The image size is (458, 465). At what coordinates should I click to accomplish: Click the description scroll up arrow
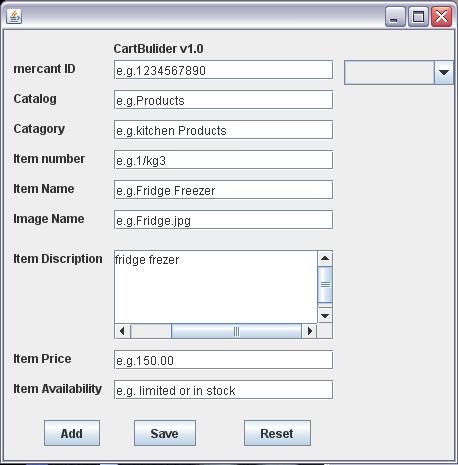(325, 258)
